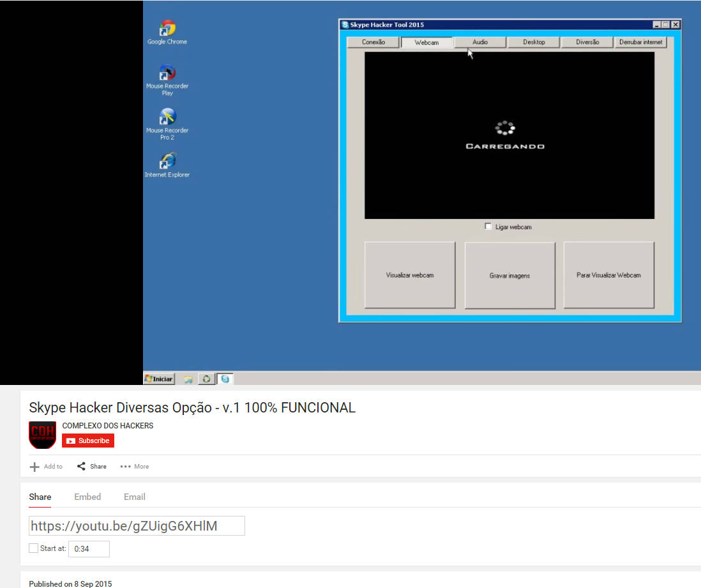Switch to the Conexão tab

(x=373, y=42)
